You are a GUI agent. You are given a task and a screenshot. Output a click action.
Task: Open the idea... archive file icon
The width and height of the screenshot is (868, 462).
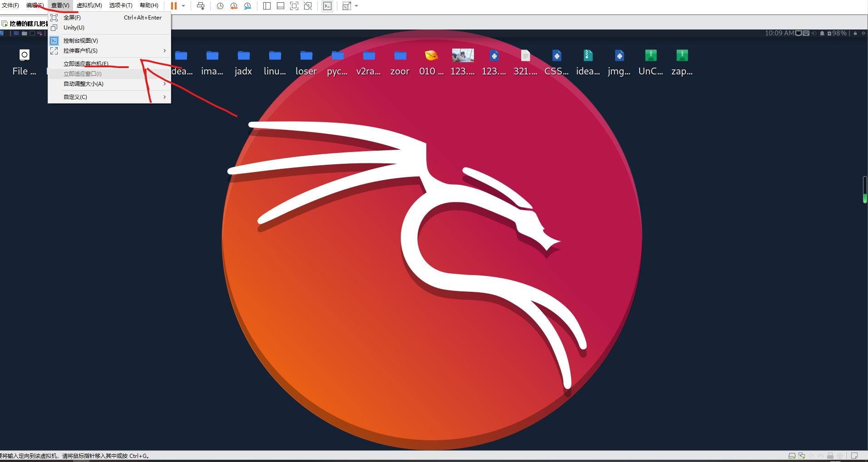pos(588,62)
